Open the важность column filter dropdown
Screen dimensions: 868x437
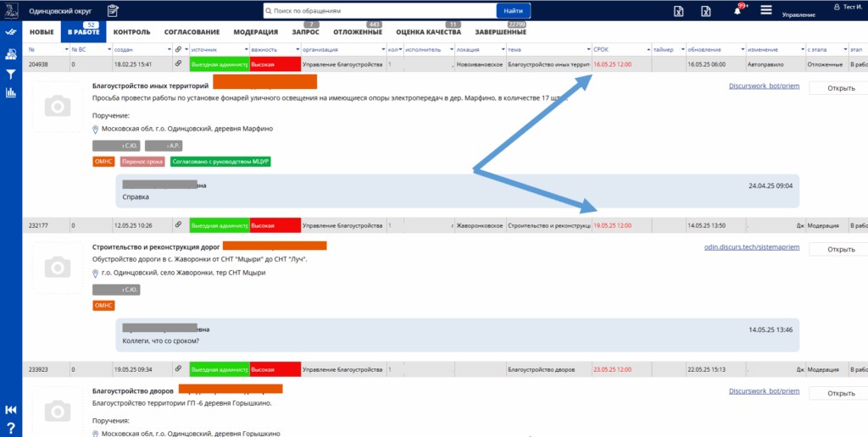pos(298,50)
